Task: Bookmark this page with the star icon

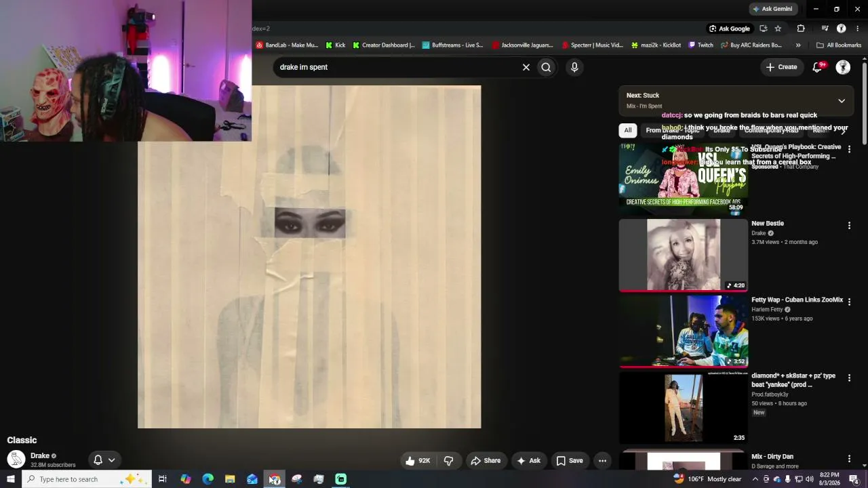Action: [778, 28]
